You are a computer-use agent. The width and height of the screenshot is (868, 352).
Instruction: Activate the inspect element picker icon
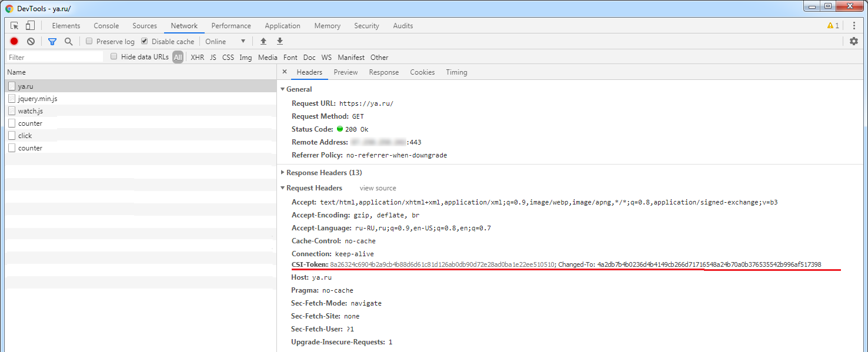click(x=15, y=26)
